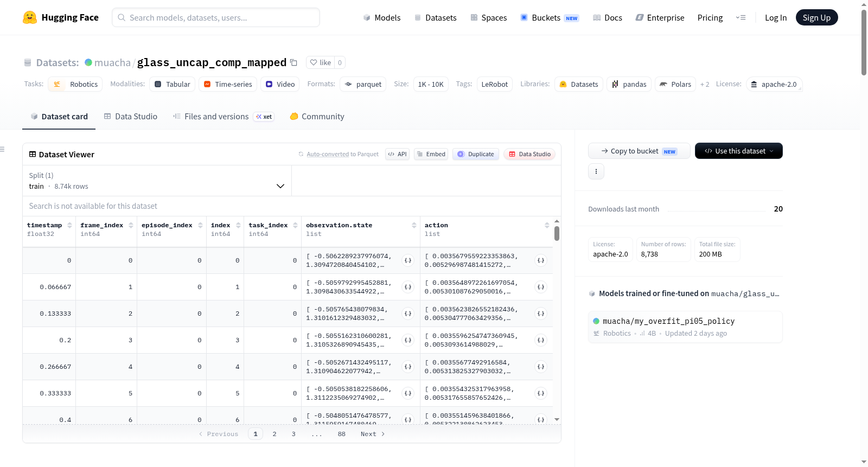Go to page 3 of the table
This screenshot has width=868, height=467.
[293, 434]
